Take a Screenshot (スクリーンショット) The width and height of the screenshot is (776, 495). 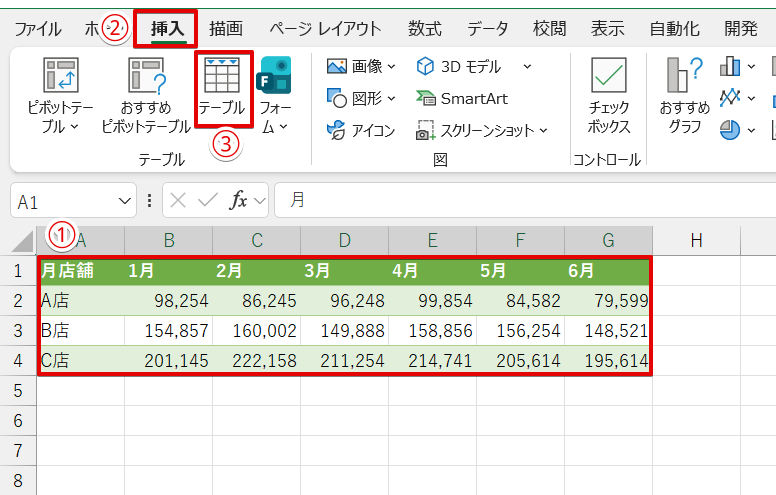coord(482,130)
